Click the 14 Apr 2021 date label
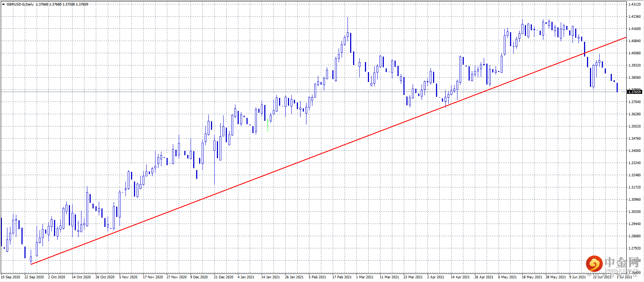This screenshot has width=644, height=282. click(x=460, y=277)
